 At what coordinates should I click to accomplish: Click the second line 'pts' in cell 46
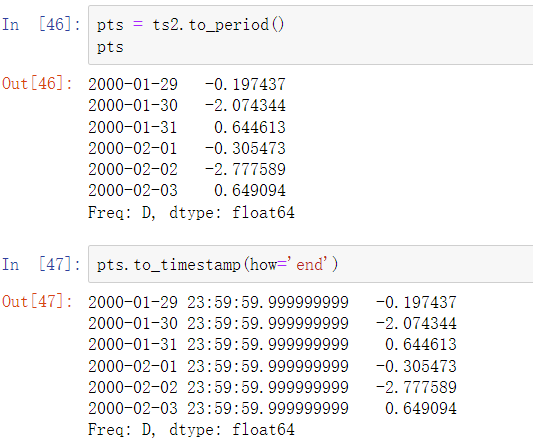click(x=110, y=47)
